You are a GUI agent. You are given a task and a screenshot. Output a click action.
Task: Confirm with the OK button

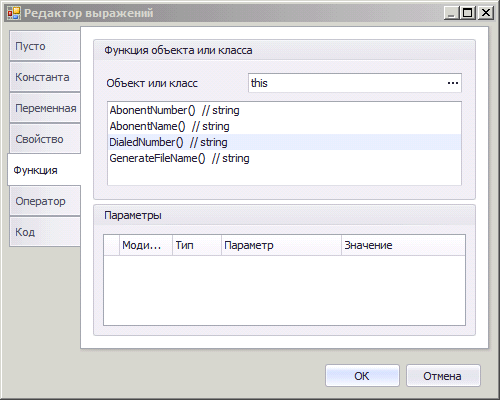click(x=362, y=376)
